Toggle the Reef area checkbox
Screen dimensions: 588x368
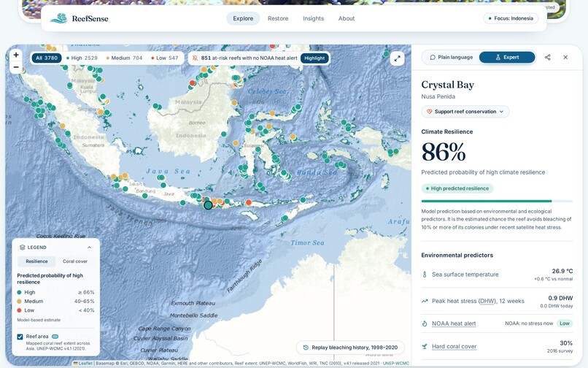pos(20,337)
